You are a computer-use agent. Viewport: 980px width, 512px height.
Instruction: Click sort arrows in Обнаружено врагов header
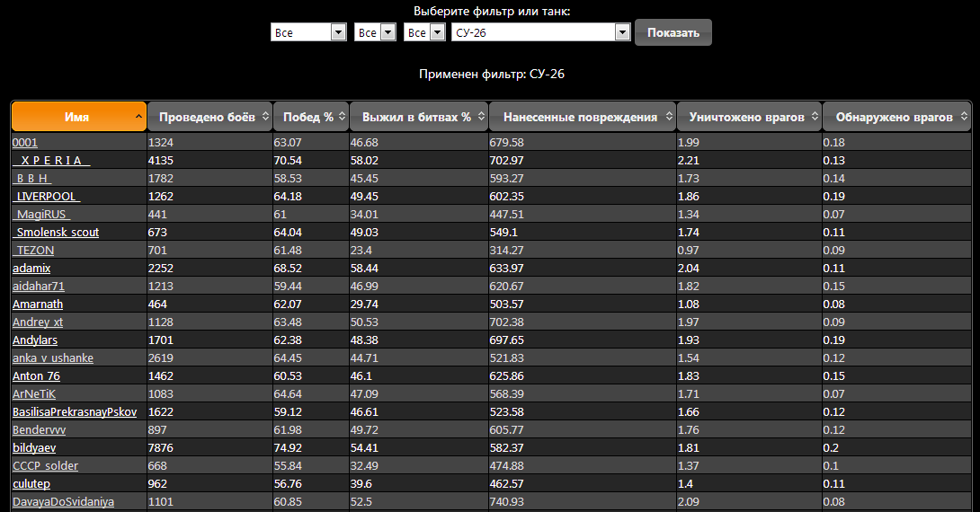pyautogui.click(x=963, y=117)
